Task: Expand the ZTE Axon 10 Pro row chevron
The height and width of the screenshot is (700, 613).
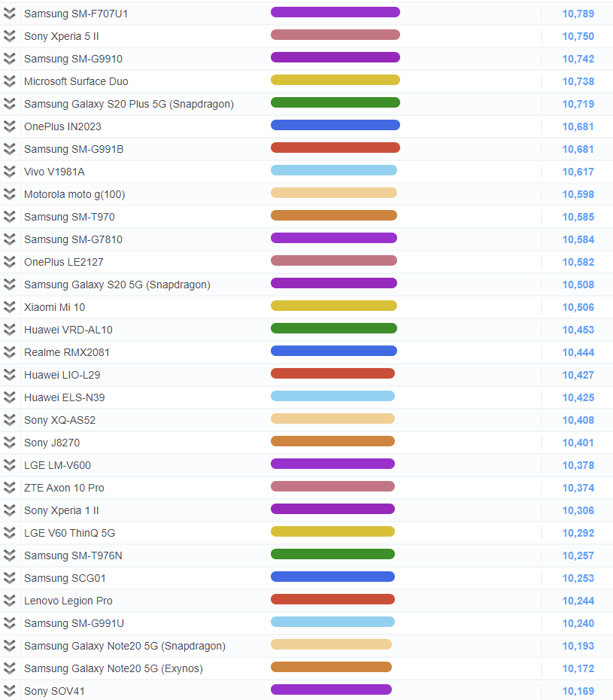Action: [9, 488]
